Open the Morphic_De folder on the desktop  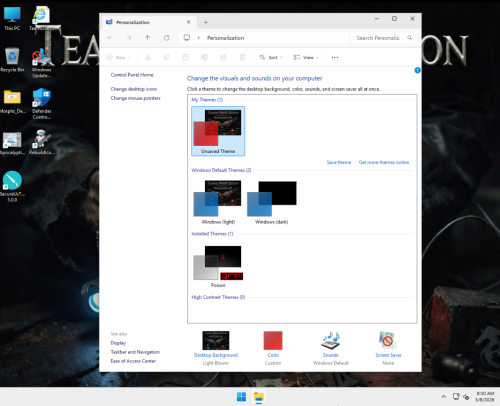[x=12, y=101]
